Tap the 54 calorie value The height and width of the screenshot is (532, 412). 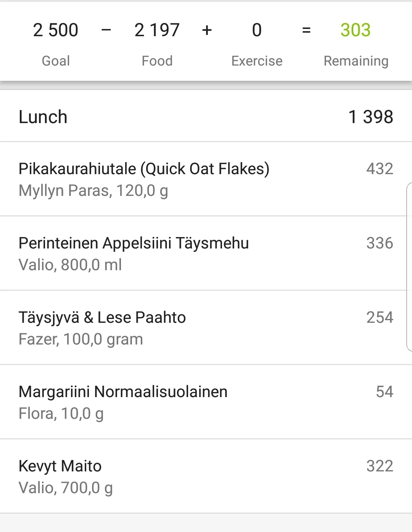(x=384, y=392)
